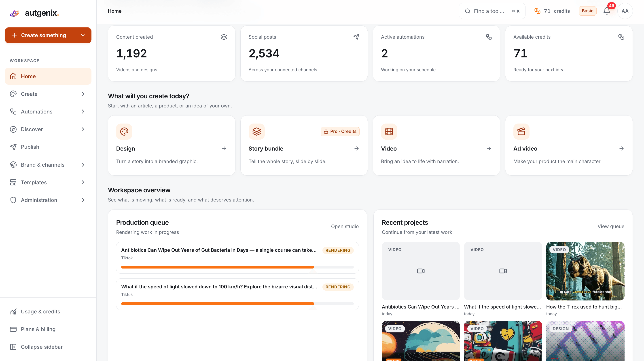Image resolution: width=644 pixels, height=361 pixels.
Task: Open the Antibiotics Can Wipe Out Years thumbnail
Action: click(420, 271)
